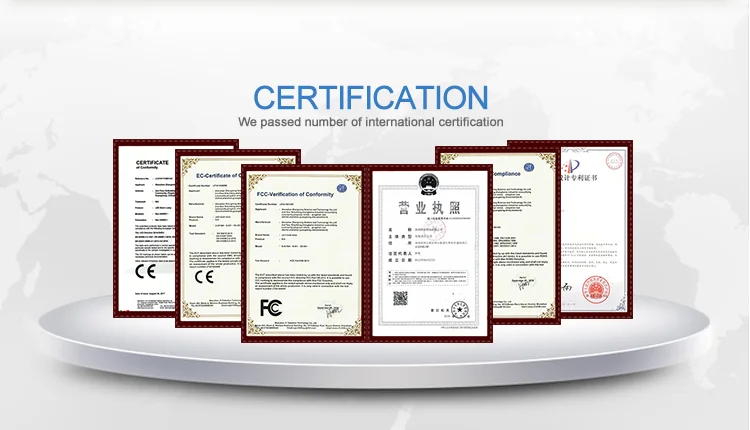
Task: Open the design patent certificate with red seal
Action: click(596, 230)
